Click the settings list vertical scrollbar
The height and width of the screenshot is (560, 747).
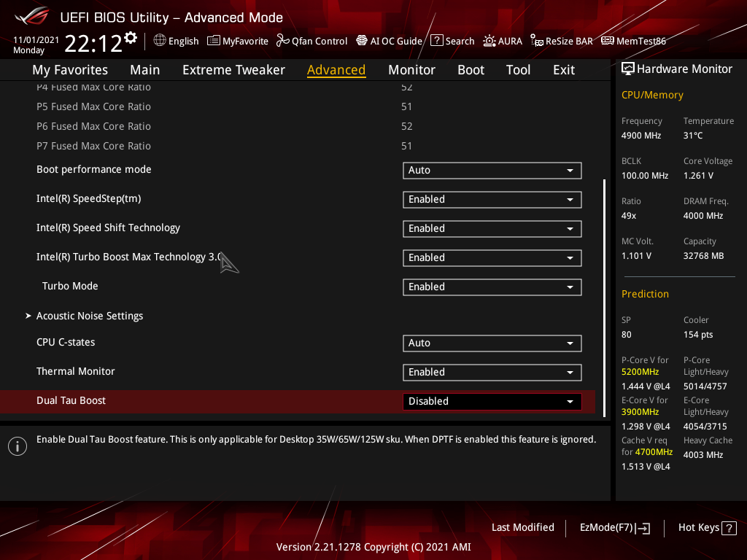click(604, 298)
